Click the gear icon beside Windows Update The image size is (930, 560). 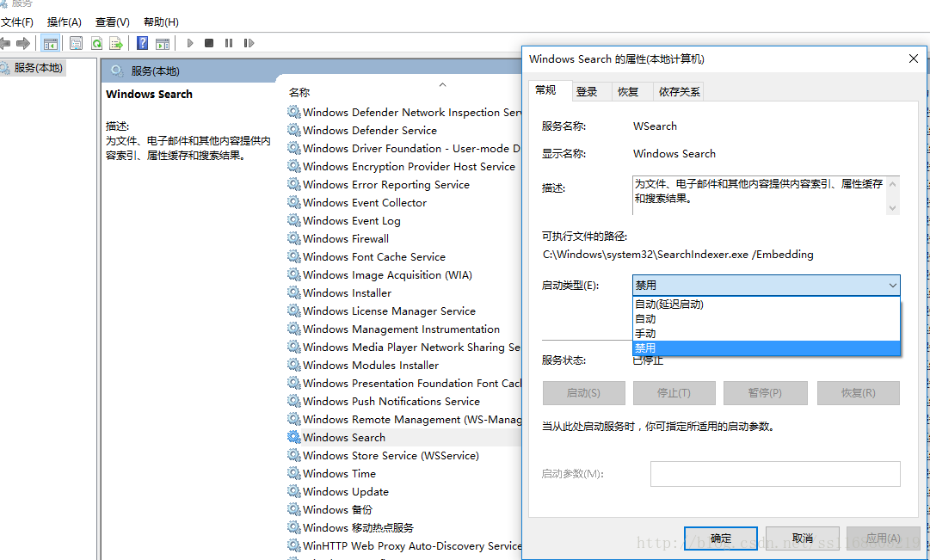pos(293,491)
